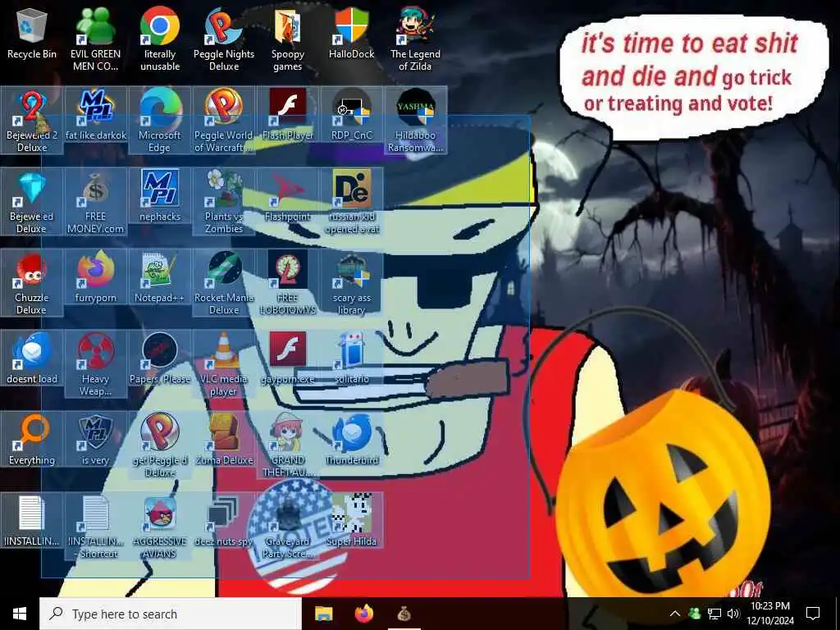Select the 'get Peggle'd Deluxe' icon

pos(160,445)
